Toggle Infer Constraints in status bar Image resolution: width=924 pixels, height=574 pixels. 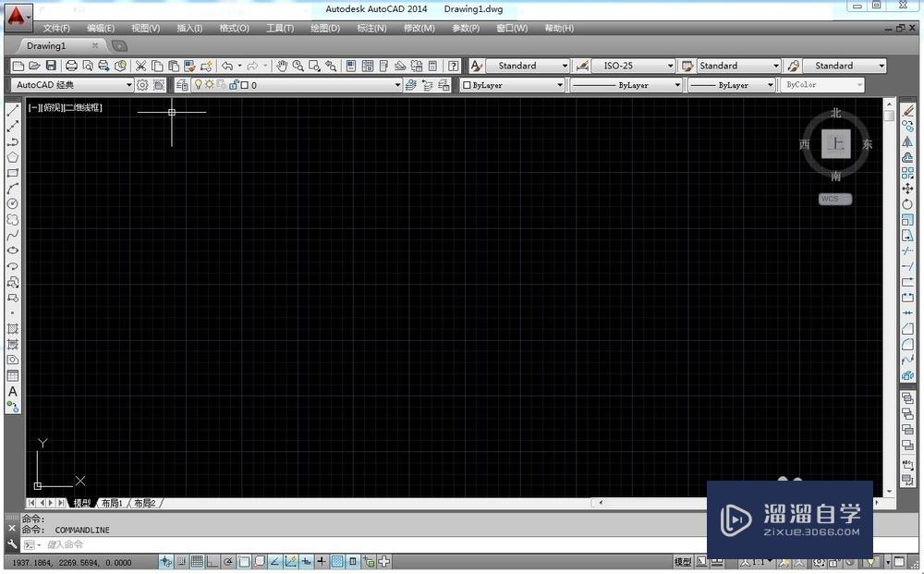(x=166, y=562)
